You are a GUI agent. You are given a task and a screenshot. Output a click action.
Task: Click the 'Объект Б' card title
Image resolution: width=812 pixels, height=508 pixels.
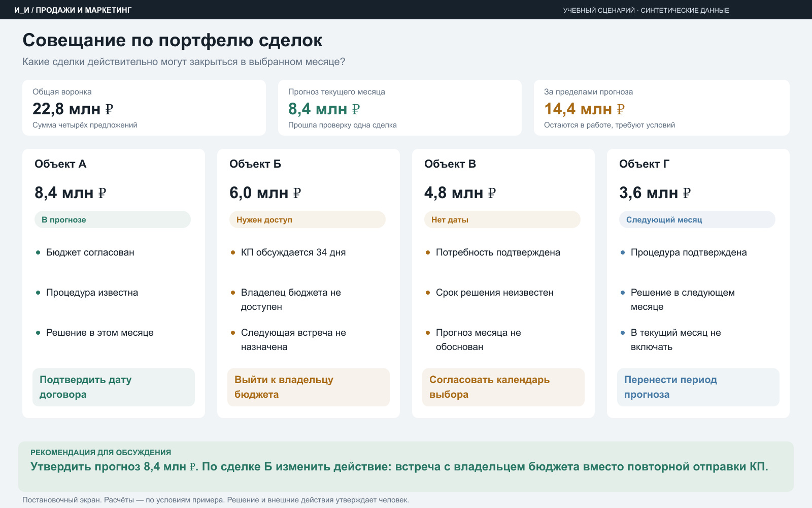(x=255, y=164)
